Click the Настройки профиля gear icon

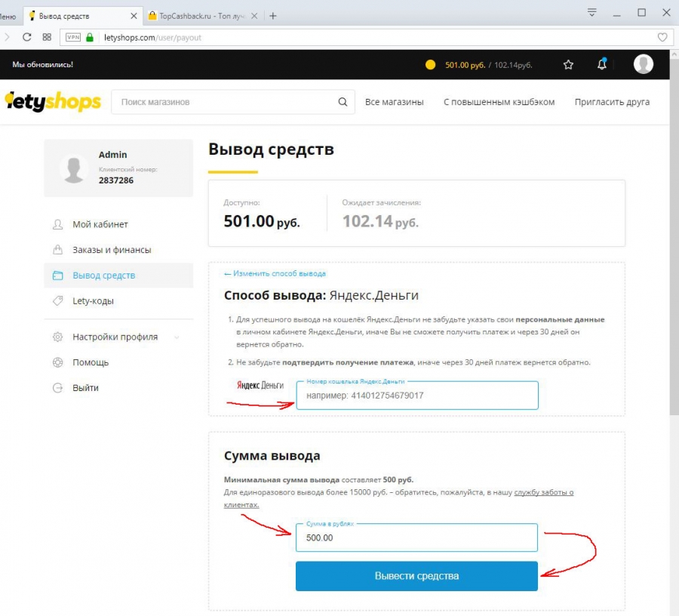57,337
